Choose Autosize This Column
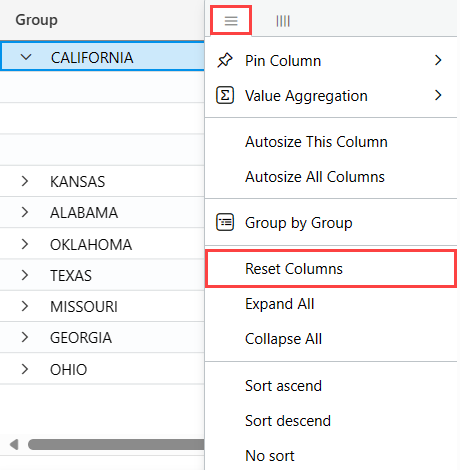This screenshot has height=470, width=460. (x=331, y=142)
